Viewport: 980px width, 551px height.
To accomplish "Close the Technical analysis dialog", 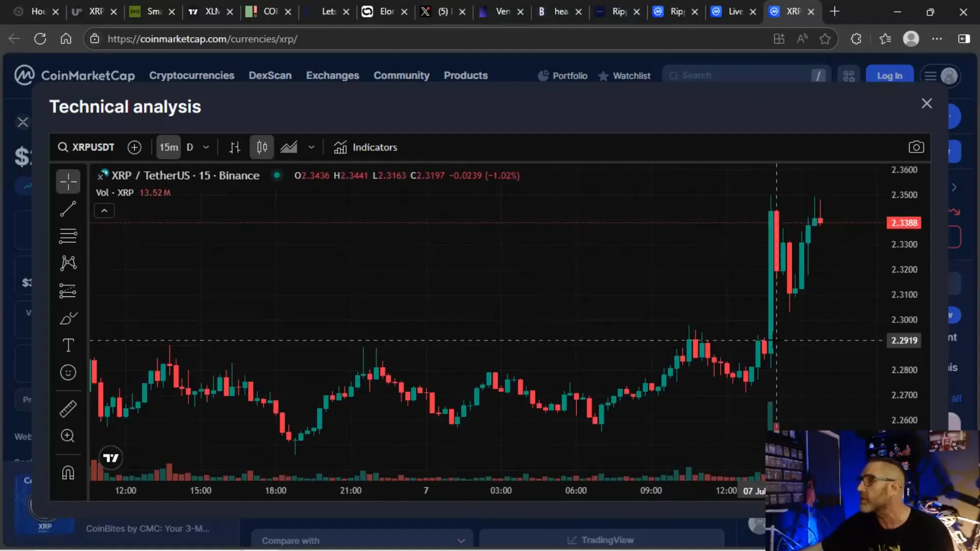I will tap(927, 104).
